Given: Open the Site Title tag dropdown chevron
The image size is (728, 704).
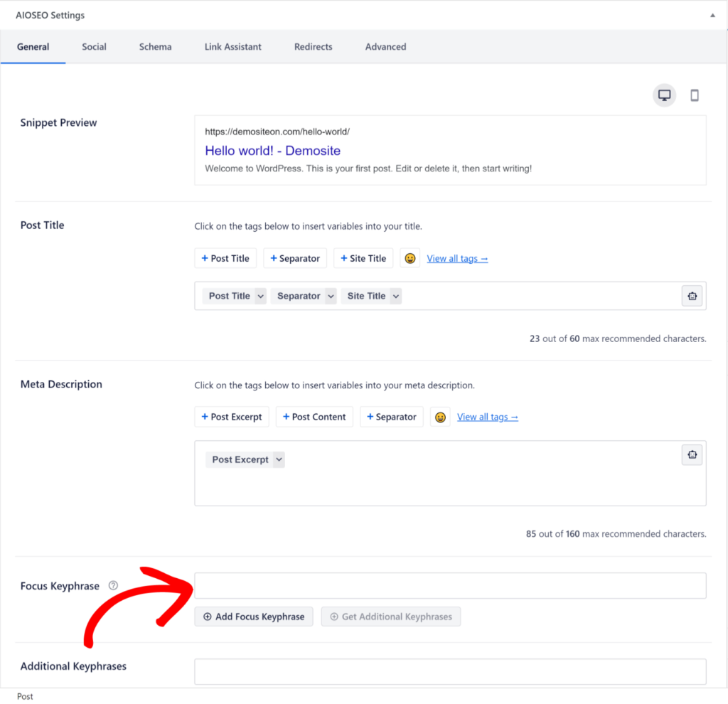Looking at the screenshot, I should coord(395,296).
